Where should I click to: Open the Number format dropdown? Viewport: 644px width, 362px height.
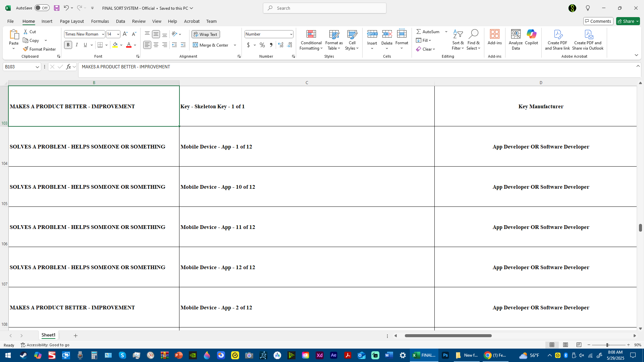pos(291,34)
